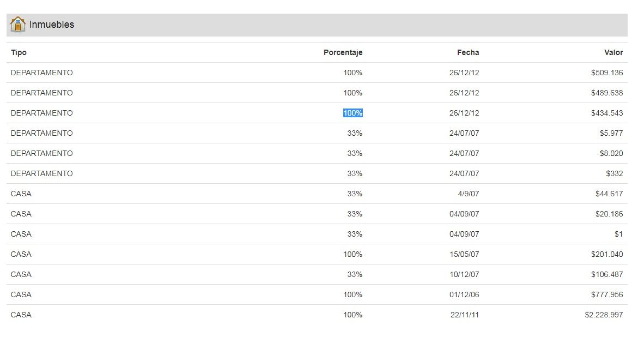Click the Porcentaje column header
This screenshot has width=644, height=343.
(343, 52)
